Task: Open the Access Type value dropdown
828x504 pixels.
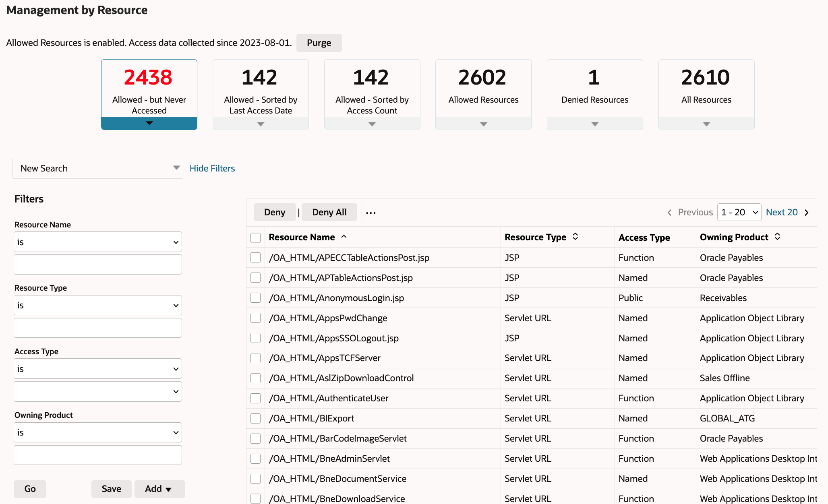Action: (x=98, y=391)
